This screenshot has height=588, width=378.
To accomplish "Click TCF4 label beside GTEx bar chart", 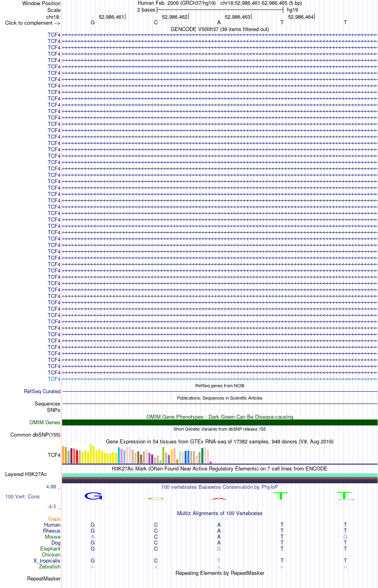I will point(54,455).
